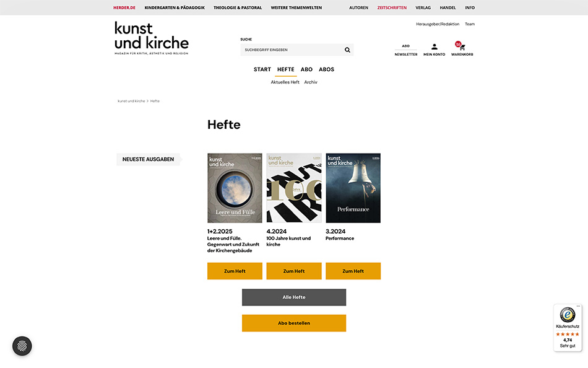Viewport: 588px width, 368px height.
Task: Click the kunst und kirche logo
Action: tap(152, 38)
